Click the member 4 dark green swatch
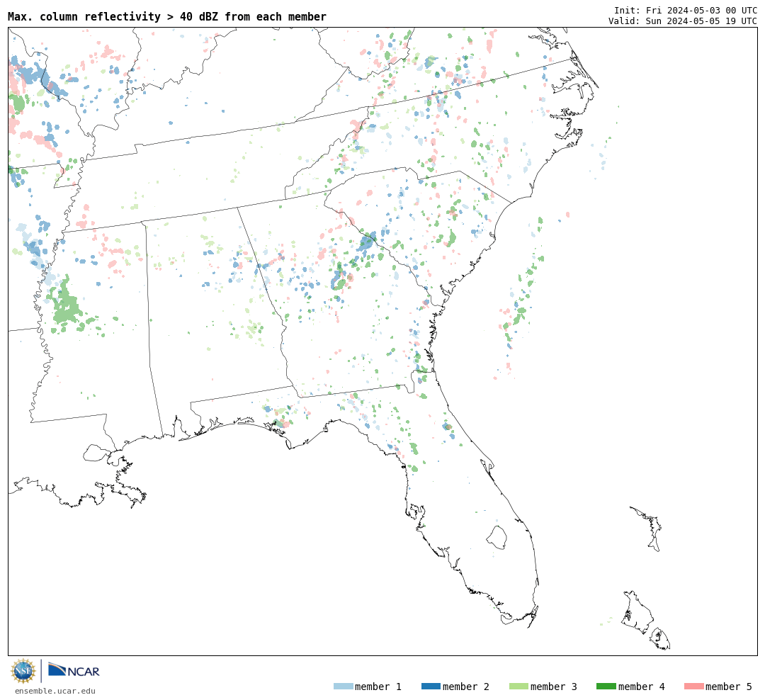This screenshot has width=765, height=700. 606,687
